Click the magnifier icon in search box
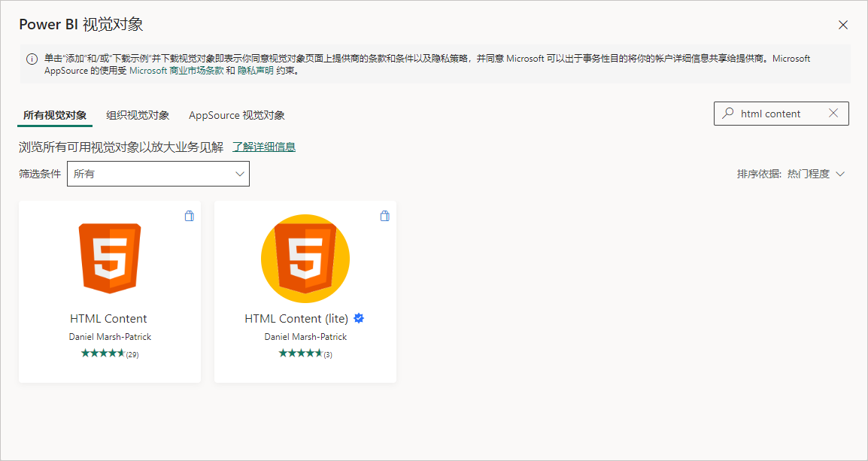The width and height of the screenshot is (868, 461). [x=727, y=114]
